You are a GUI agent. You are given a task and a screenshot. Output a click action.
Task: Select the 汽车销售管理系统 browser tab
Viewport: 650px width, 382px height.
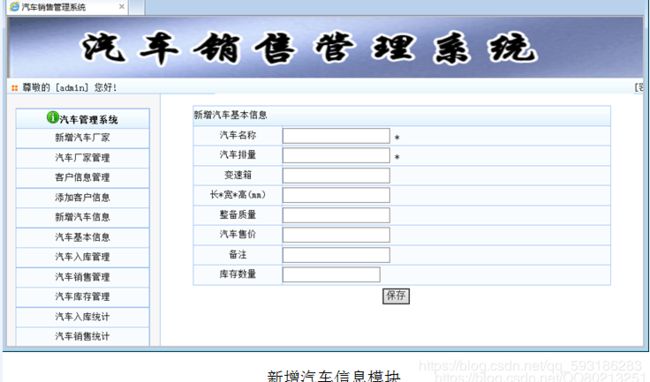tap(67, 7)
